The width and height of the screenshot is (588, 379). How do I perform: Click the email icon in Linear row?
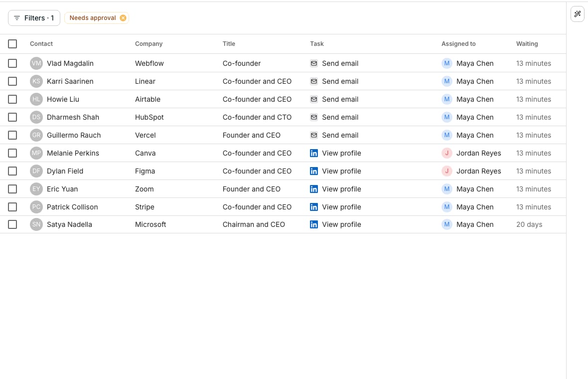coord(314,81)
